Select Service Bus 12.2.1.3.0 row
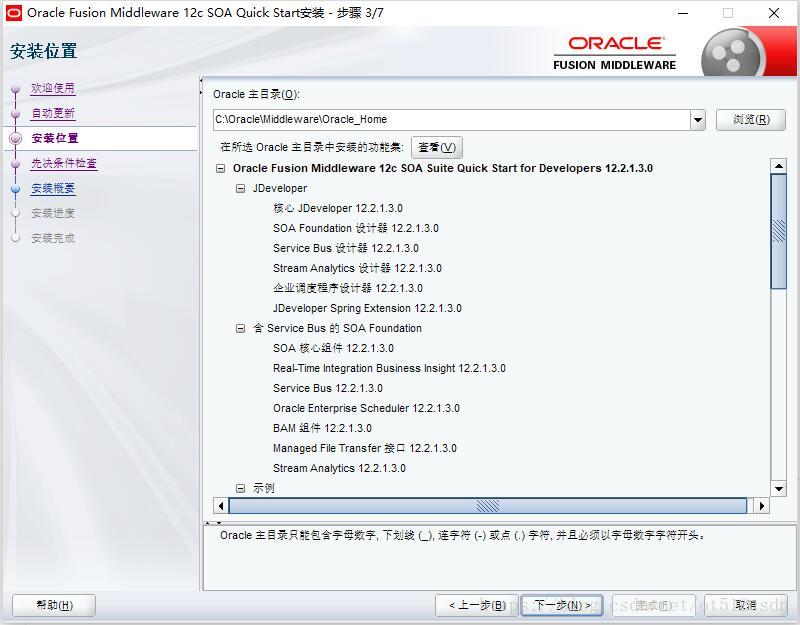800x625 pixels. click(328, 388)
